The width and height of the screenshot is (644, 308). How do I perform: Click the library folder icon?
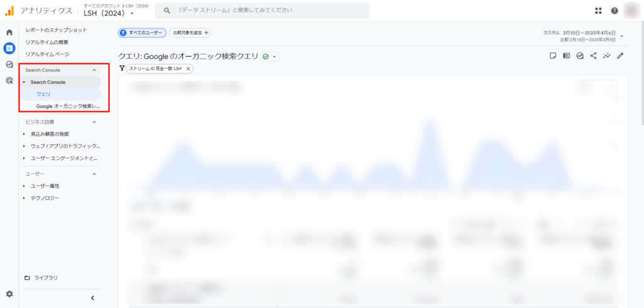[28, 278]
